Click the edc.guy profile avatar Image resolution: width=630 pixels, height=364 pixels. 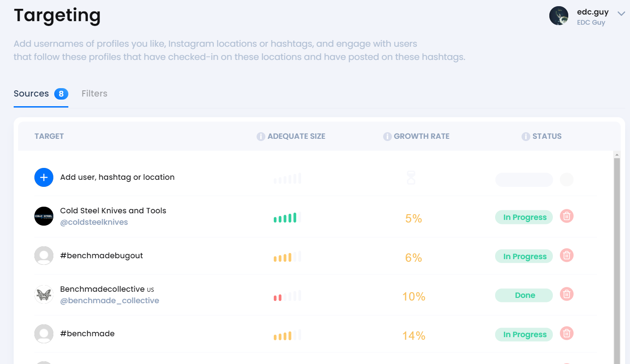click(x=559, y=16)
